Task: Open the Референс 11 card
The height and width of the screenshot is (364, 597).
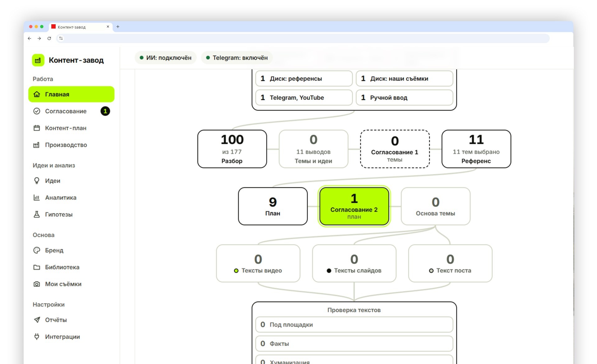Action: coord(476,149)
